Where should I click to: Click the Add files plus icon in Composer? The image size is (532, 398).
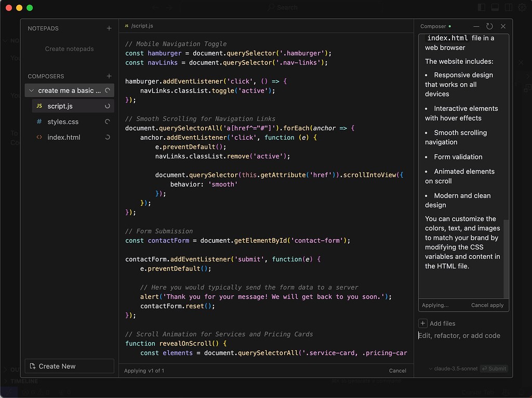pyautogui.click(x=423, y=323)
